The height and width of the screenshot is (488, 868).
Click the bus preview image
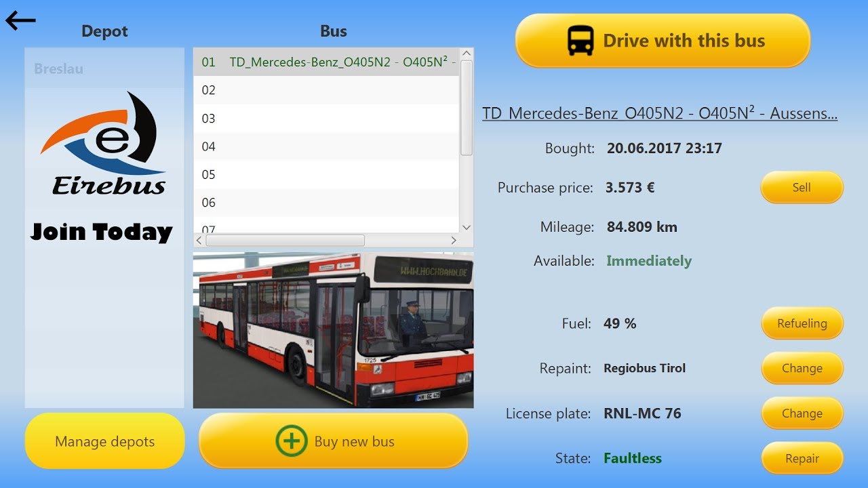tap(333, 330)
